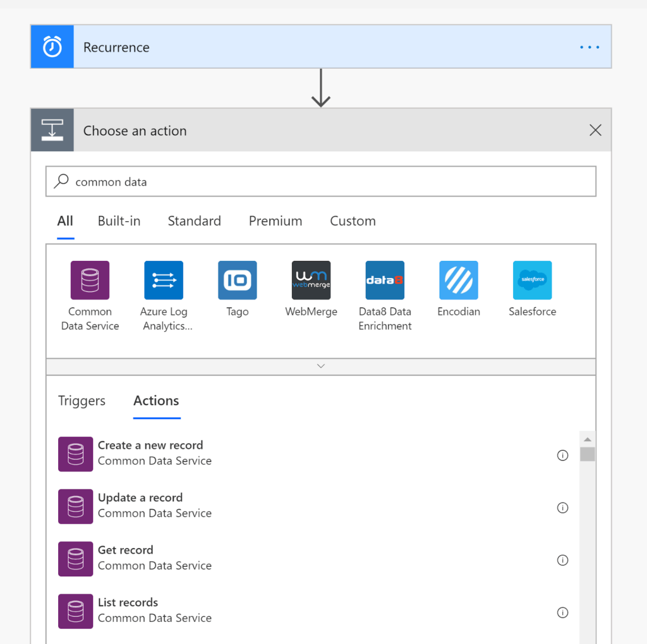
Task: Click the Recurrence trigger clock icon
Action: (52, 47)
